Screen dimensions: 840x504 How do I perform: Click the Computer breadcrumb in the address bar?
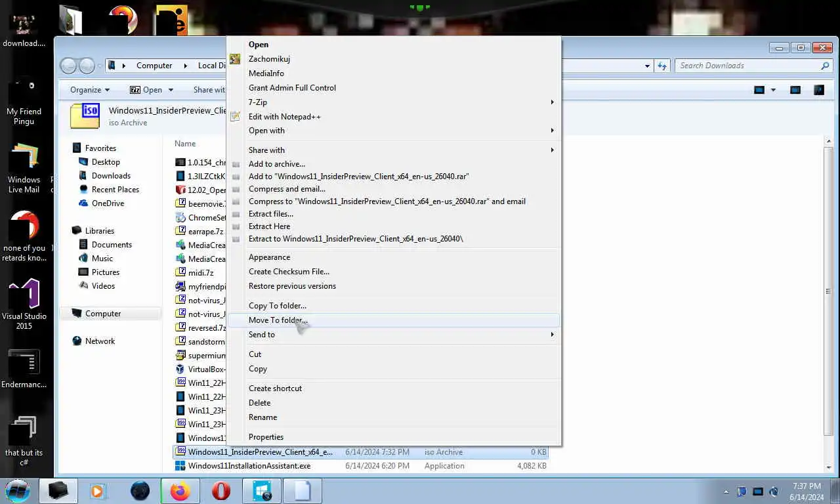(154, 66)
